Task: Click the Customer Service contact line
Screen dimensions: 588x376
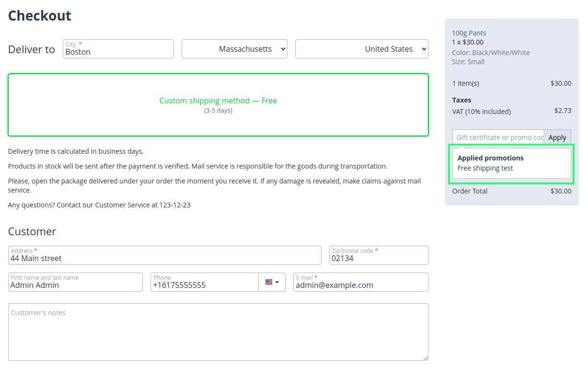Action: 99,205
